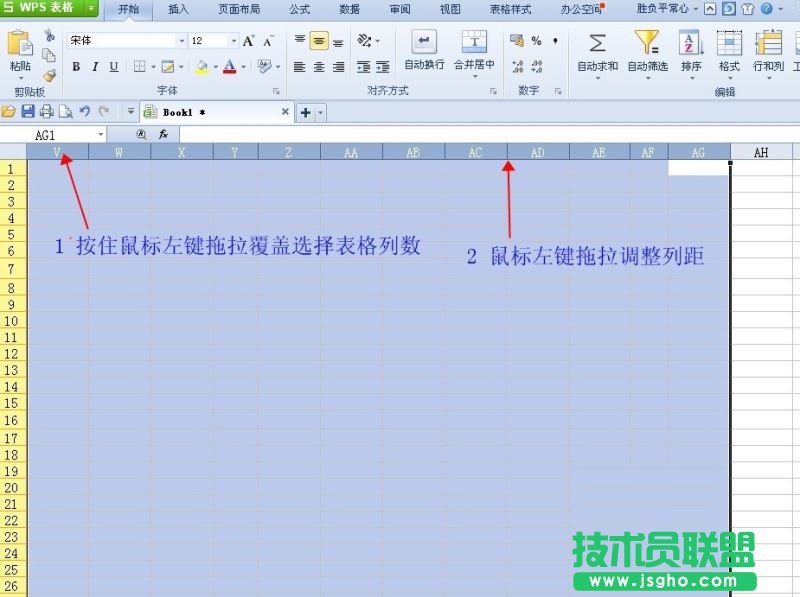Click the Cut scissors icon
The width and height of the screenshot is (800, 597).
tap(49, 35)
